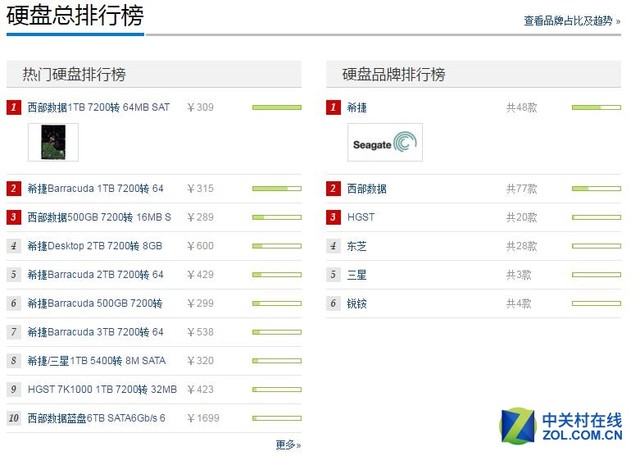This screenshot has width=640, height=456.
Task: Click the 共20款 count for HGST
Action: point(522,217)
